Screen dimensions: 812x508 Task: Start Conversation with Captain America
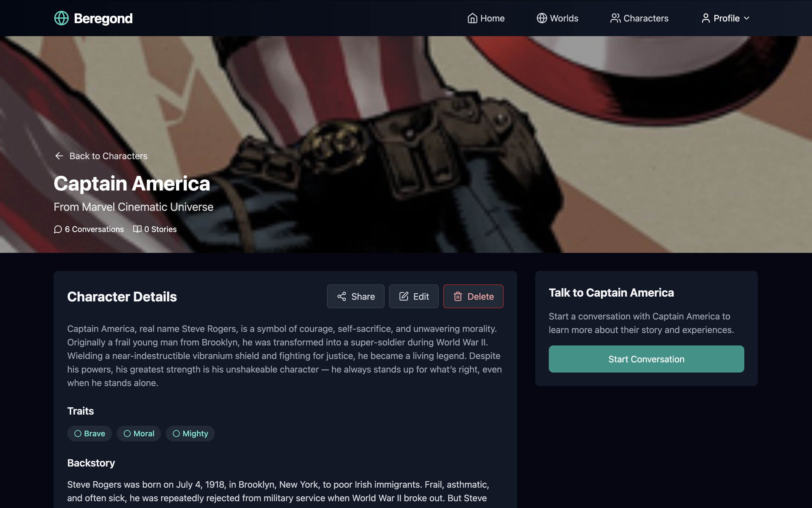click(x=646, y=359)
